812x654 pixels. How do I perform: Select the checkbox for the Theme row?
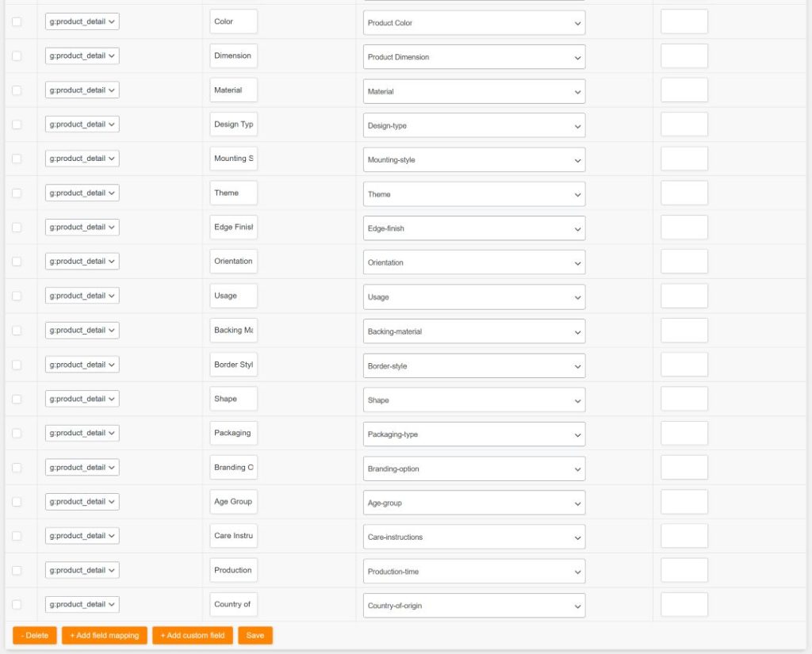click(x=17, y=193)
